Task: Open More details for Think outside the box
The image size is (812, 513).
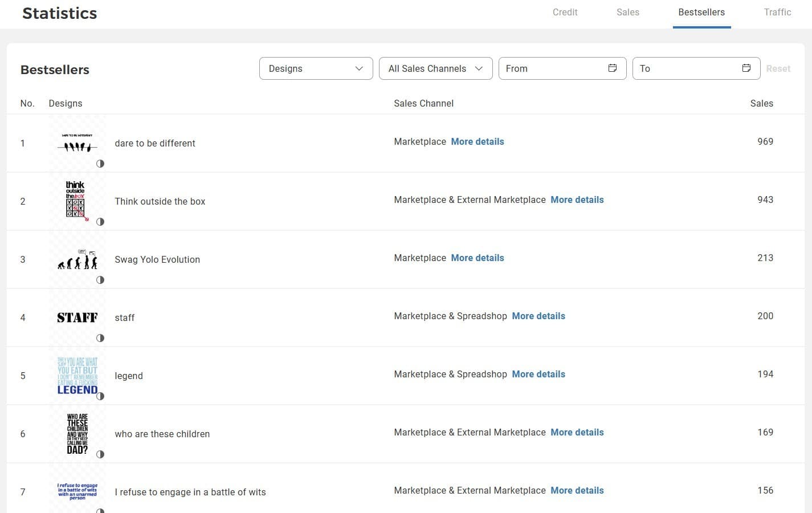Action: [577, 199]
